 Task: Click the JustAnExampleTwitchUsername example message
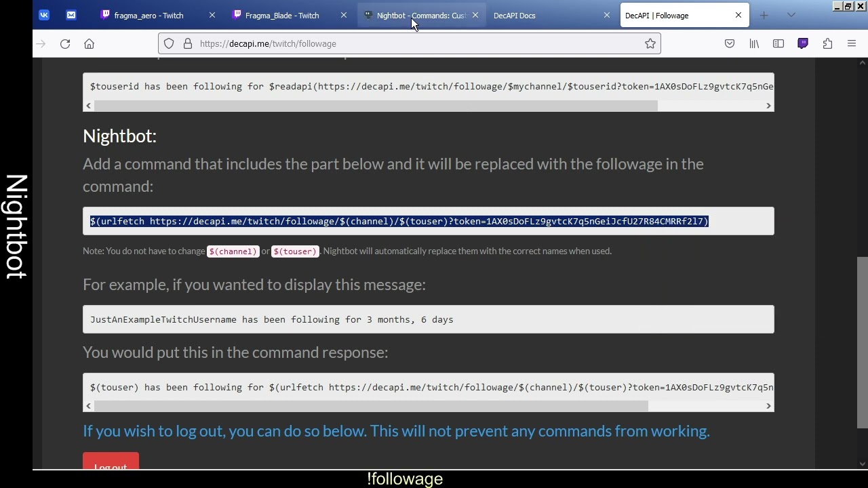[272, 319]
